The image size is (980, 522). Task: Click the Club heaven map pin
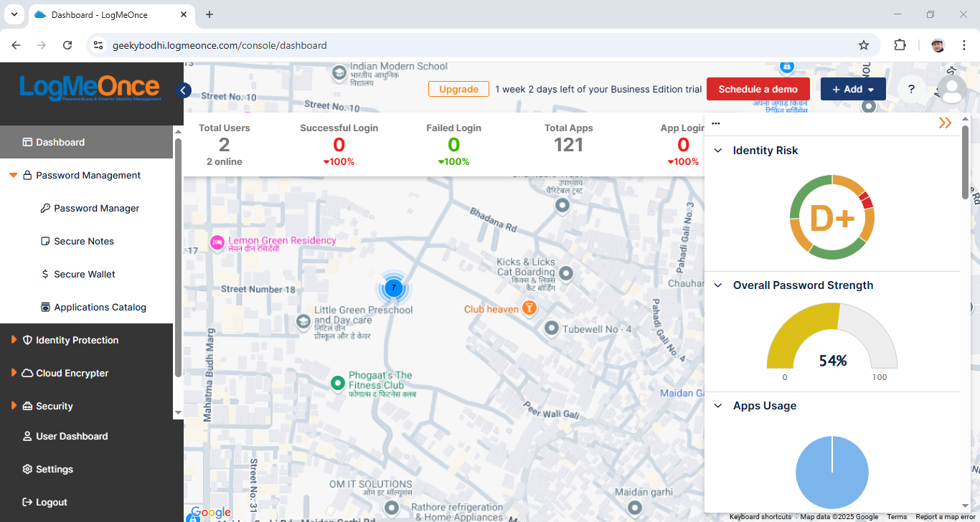529,309
